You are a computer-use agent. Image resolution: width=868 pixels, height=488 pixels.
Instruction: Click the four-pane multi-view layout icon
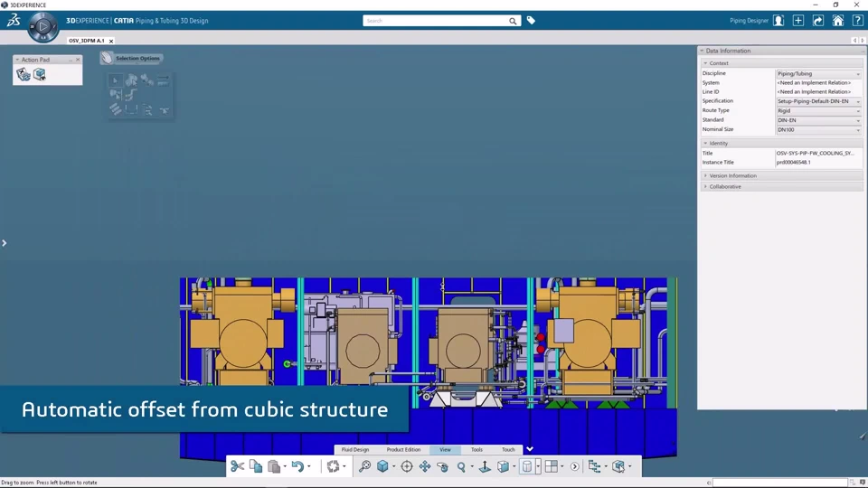coord(552,466)
